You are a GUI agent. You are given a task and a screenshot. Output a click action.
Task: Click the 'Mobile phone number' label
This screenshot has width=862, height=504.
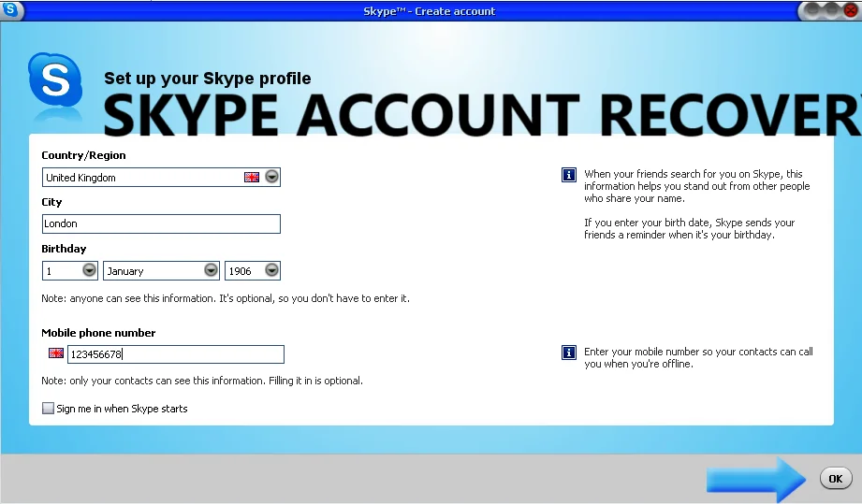[x=98, y=333]
